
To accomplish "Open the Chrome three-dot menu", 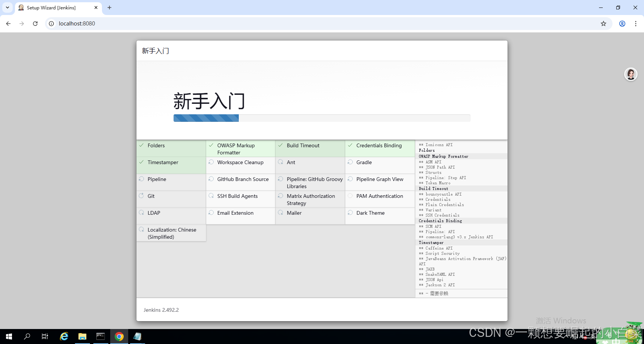I will 636,24.
